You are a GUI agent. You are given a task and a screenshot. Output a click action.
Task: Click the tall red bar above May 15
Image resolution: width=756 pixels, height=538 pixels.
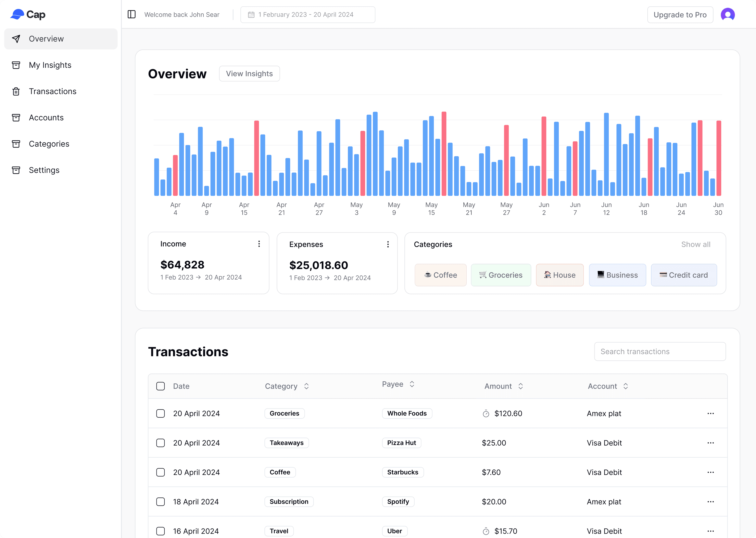click(x=444, y=154)
